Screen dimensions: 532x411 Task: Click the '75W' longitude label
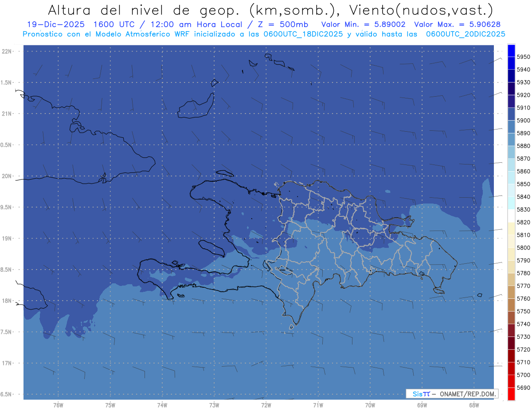pyautogui.click(x=110, y=405)
